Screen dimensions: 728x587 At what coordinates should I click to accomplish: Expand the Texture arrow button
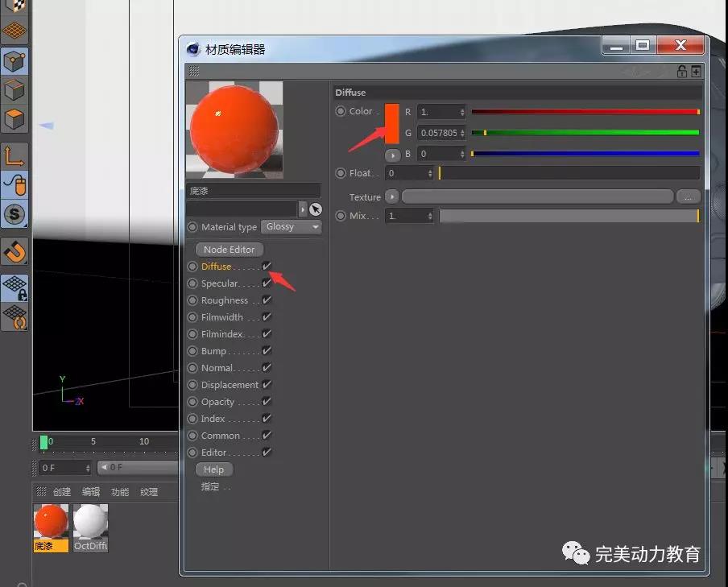[392, 196]
